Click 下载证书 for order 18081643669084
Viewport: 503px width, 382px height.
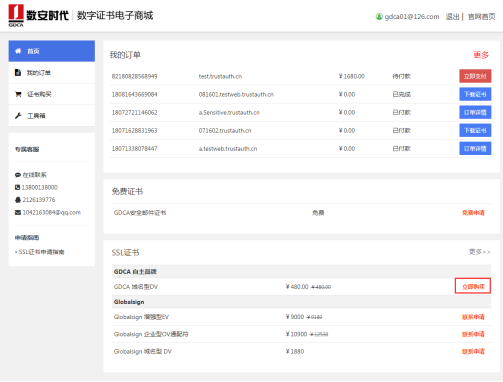475,94
